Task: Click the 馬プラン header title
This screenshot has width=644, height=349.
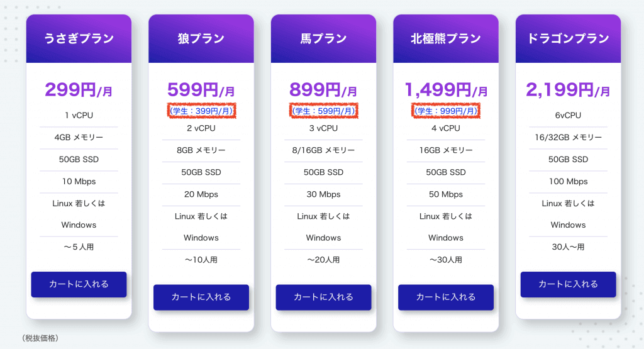Action: point(324,38)
